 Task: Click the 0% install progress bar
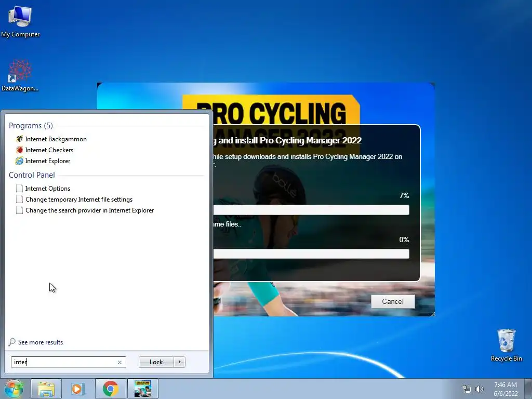(x=311, y=254)
